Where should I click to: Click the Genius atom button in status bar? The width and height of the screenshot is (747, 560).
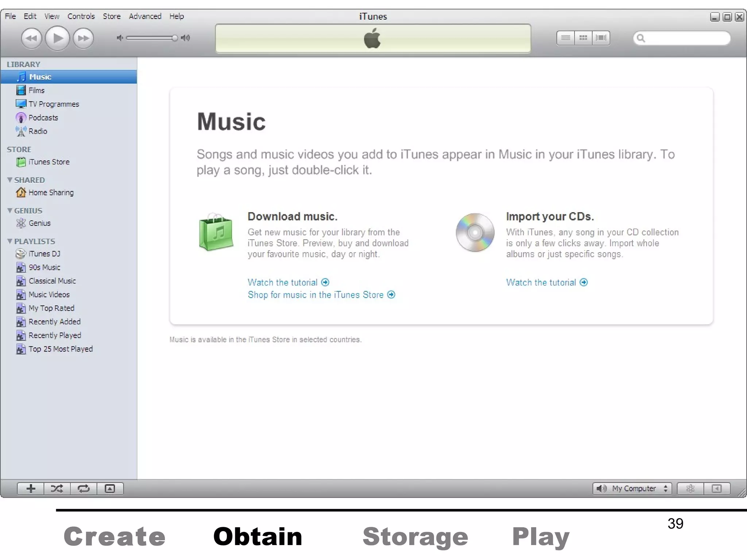[690, 489]
